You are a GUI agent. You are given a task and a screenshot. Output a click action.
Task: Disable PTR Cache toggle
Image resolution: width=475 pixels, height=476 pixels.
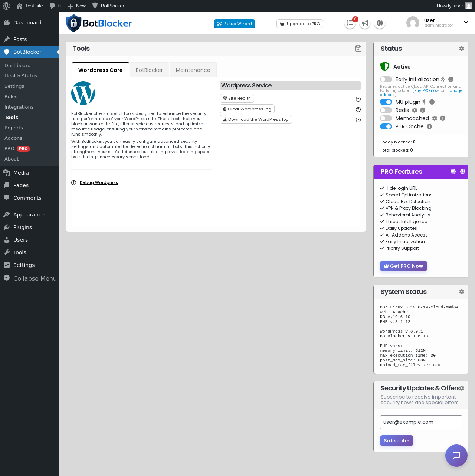point(386,126)
